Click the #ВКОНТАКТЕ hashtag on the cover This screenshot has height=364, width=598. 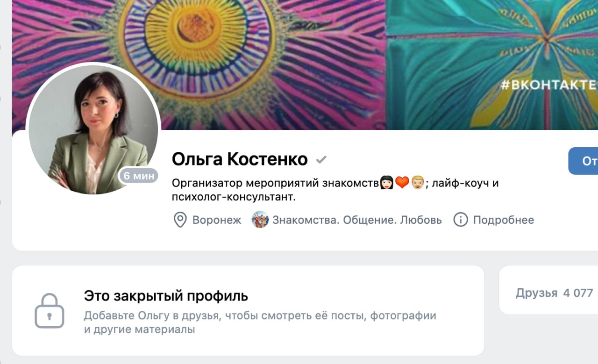click(x=549, y=85)
